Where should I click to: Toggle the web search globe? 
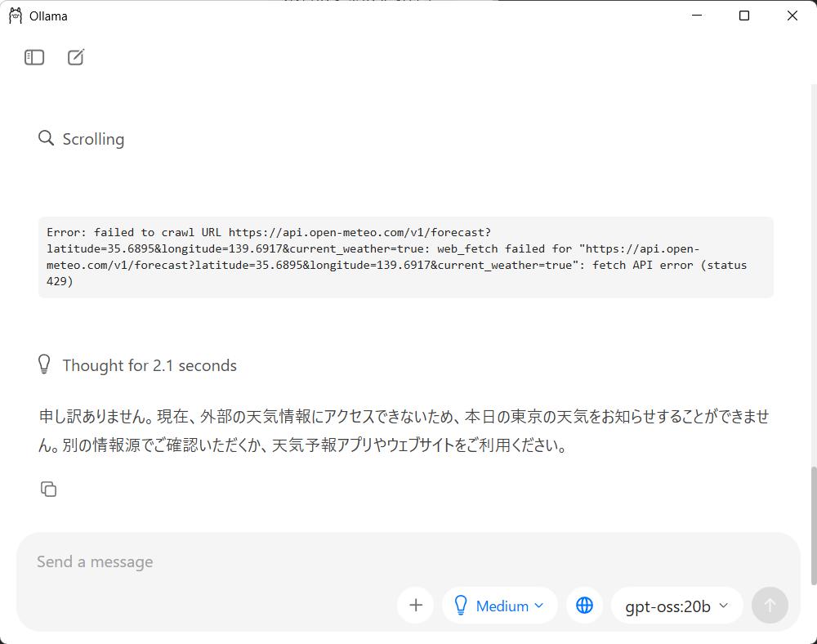pos(584,606)
